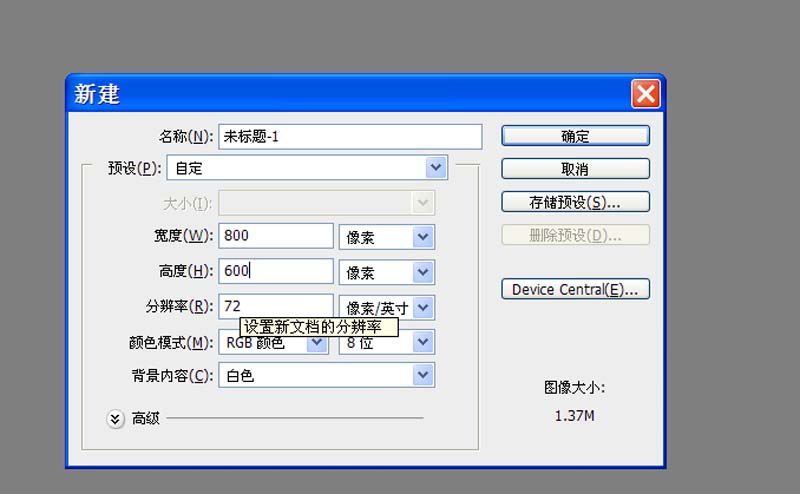Open the 分辨率 unit dropdown 像素/英寸

point(387,308)
